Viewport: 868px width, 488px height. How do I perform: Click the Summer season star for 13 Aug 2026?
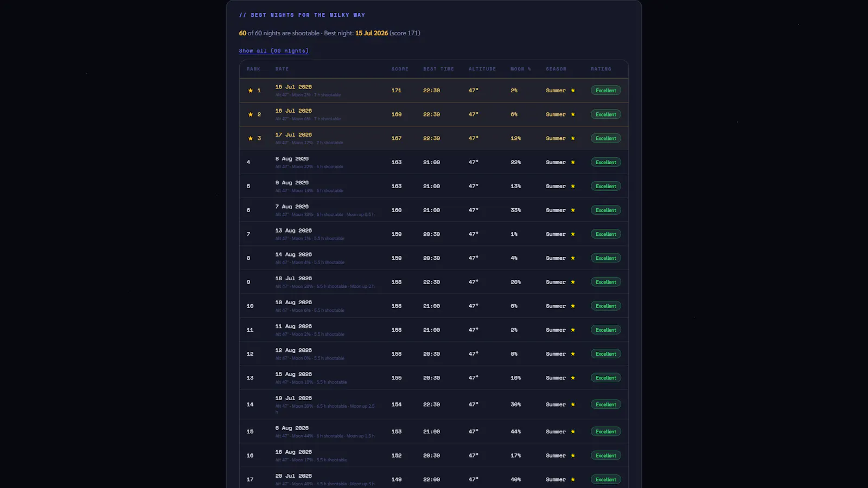573,234
